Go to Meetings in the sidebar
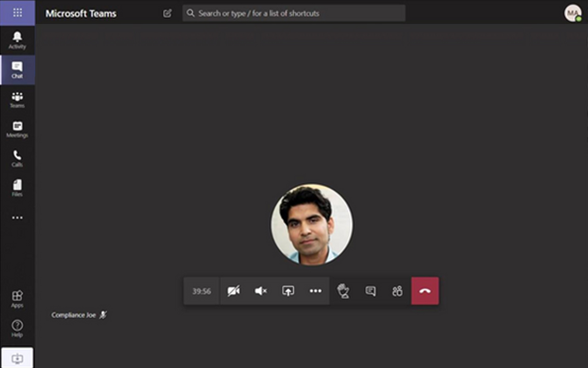This screenshot has height=368, width=588. click(17, 129)
